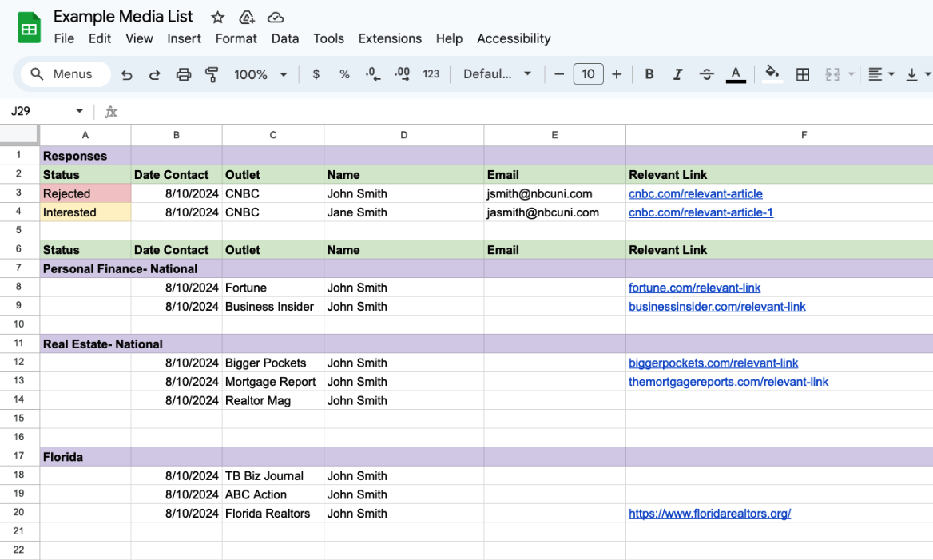Click the Undo icon
The height and width of the screenshot is (560, 933).
[126, 73]
